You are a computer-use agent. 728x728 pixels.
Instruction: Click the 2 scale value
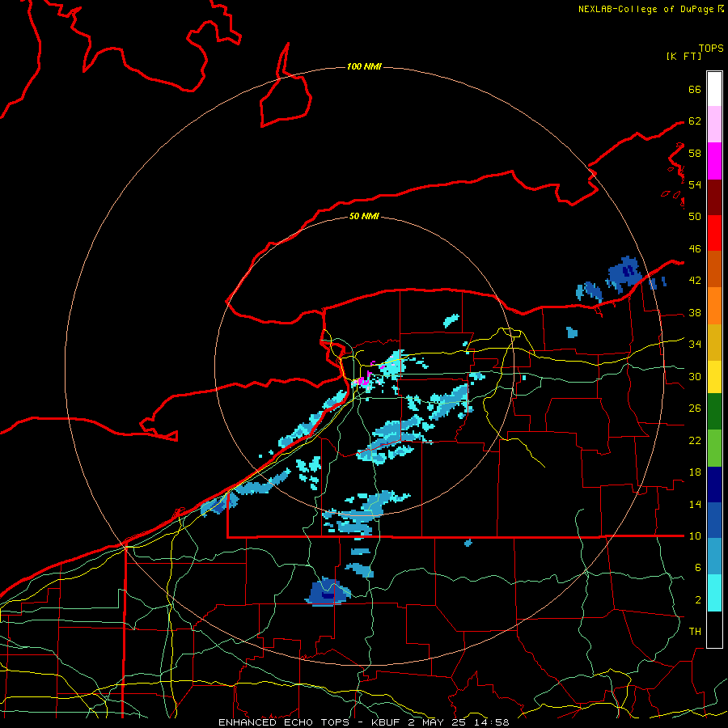698,600
